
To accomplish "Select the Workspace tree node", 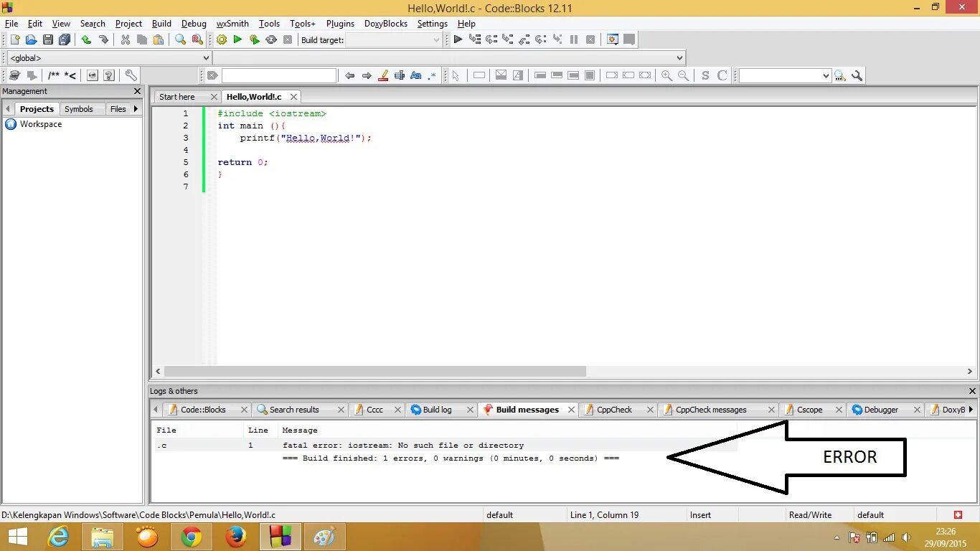I will tap(40, 124).
